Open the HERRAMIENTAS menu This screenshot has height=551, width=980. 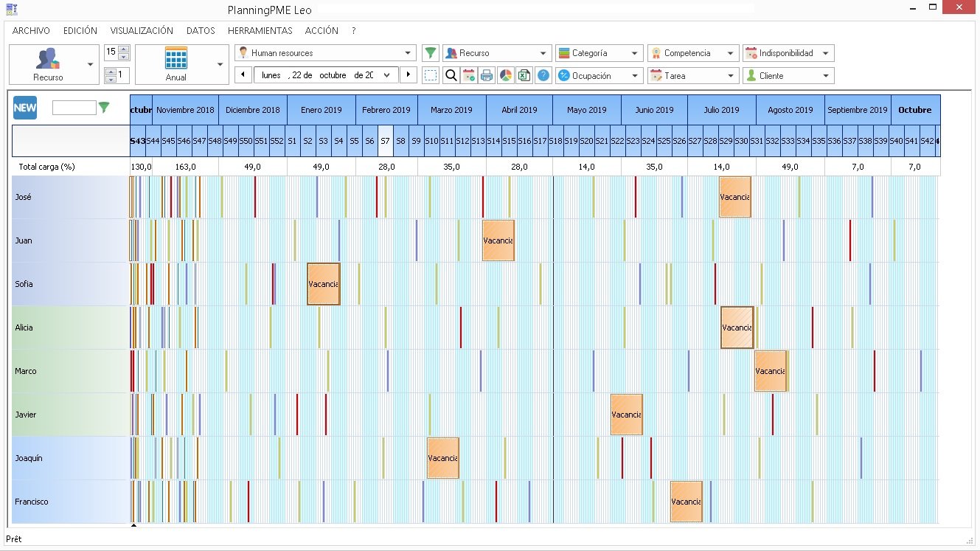coord(260,30)
